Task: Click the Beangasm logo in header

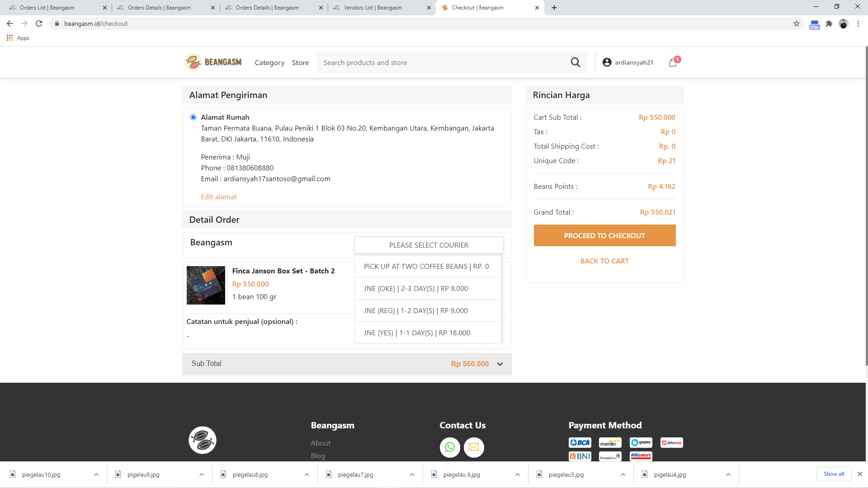Action: 213,62
